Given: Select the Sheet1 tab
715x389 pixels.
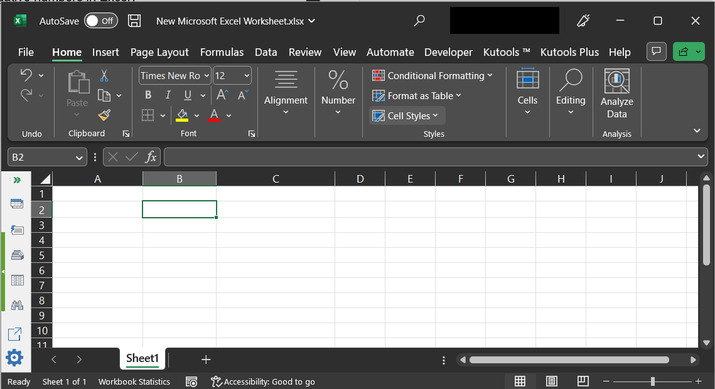Looking at the screenshot, I should coord(142,358).
